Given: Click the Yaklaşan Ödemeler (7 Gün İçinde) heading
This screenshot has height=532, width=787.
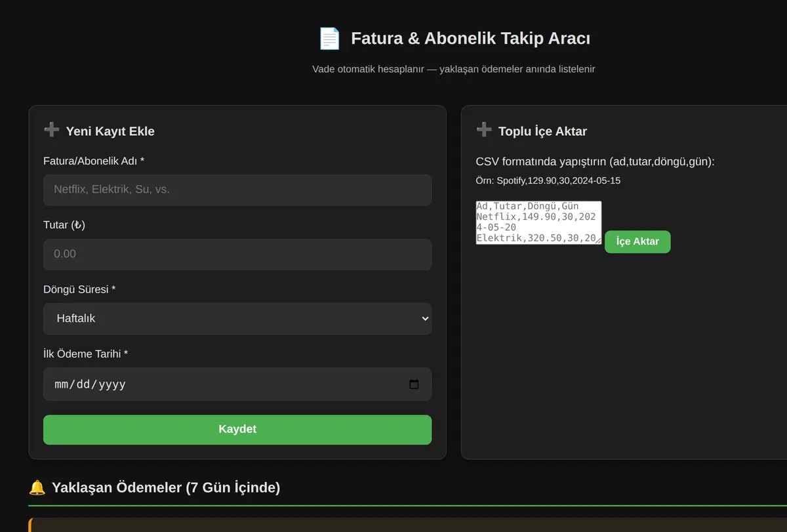Looking at the screenshot, I should (x=166, y=487).
